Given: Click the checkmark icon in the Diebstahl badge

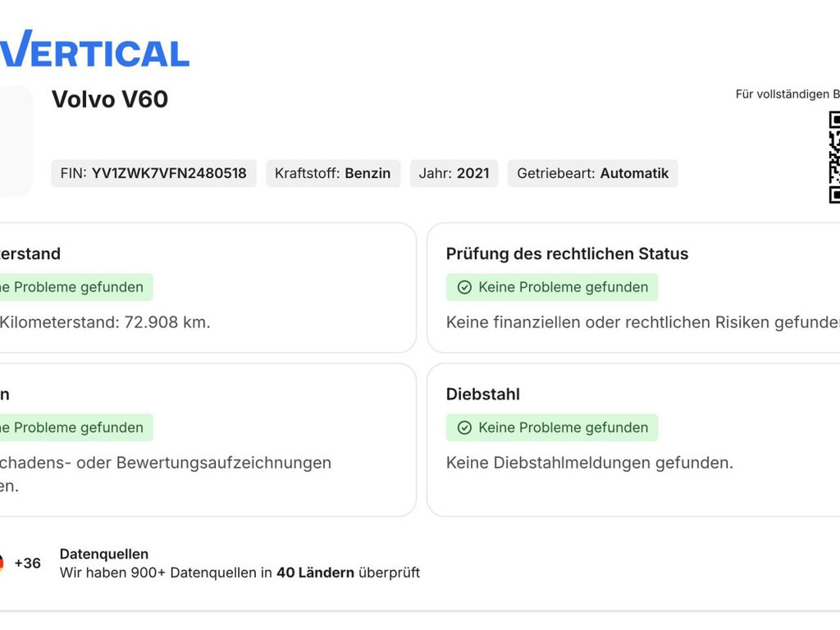Looking at the screenshot, I should tap(464, 427).
